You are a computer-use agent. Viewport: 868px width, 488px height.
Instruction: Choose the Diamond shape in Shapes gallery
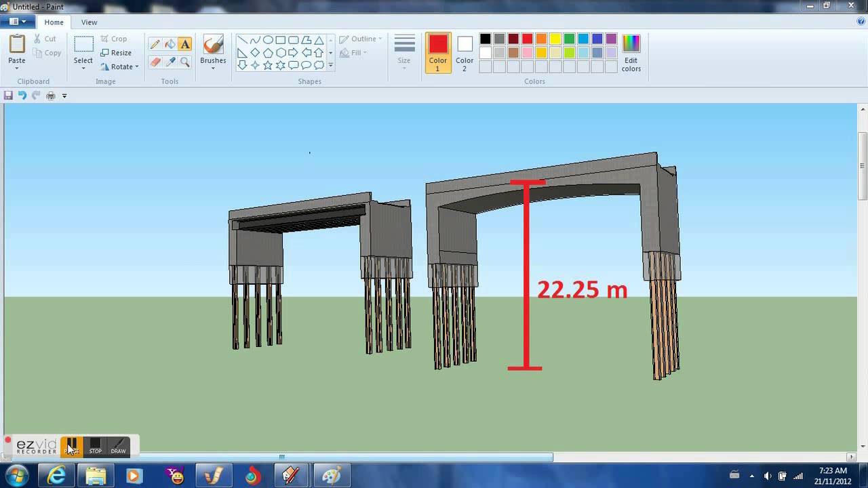click(255, 53)
